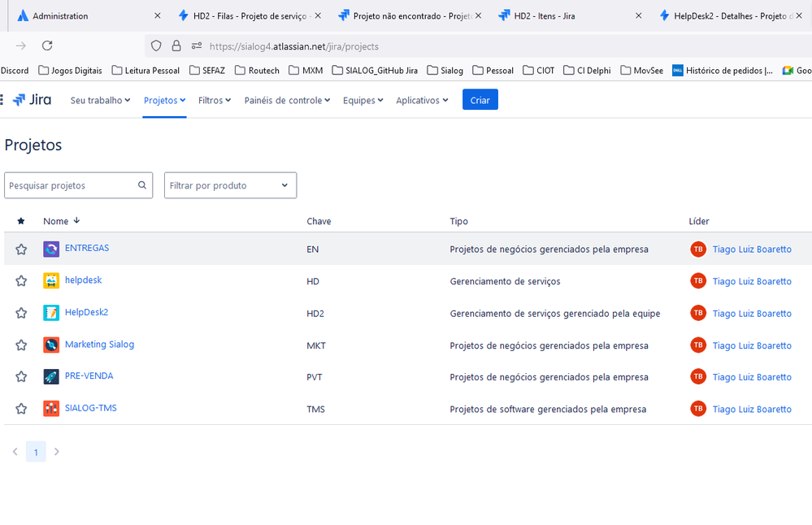Open the HelpDesk2 project link
The image size is (812, 525).
click(86, 312)
